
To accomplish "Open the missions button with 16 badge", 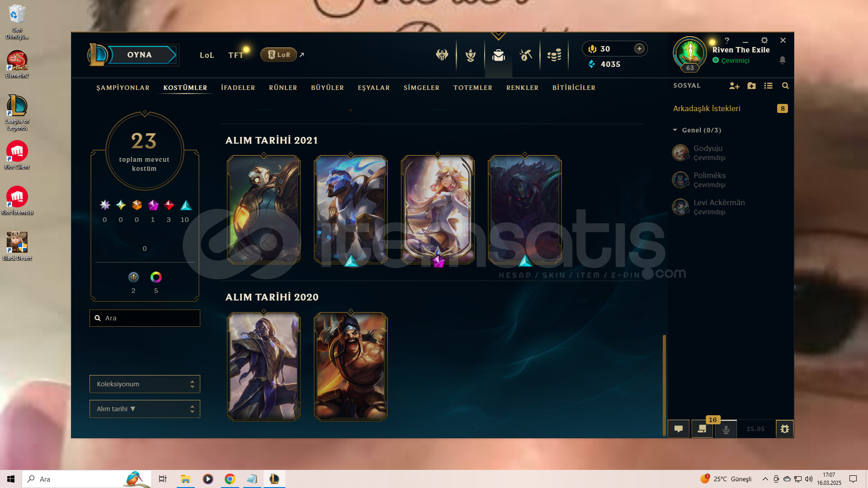I will coord(702,429).
